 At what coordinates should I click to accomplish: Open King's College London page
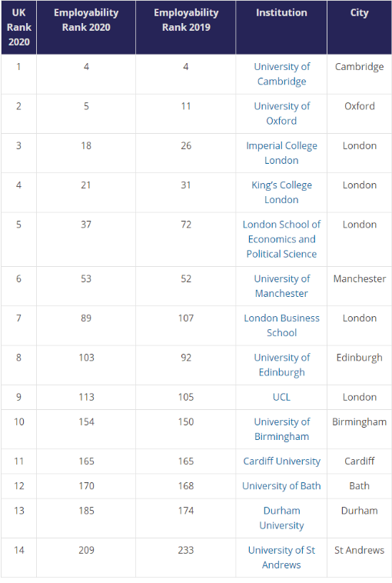(x=281, y=192)
